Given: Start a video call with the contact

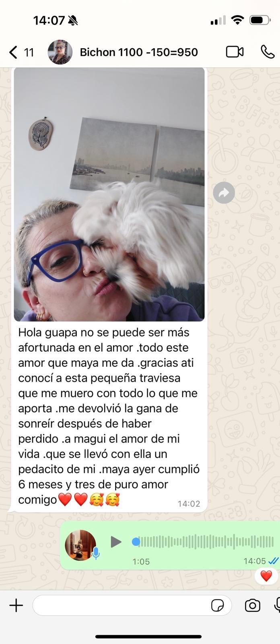Looking at the screenshot, I should [x=235, y=52].
